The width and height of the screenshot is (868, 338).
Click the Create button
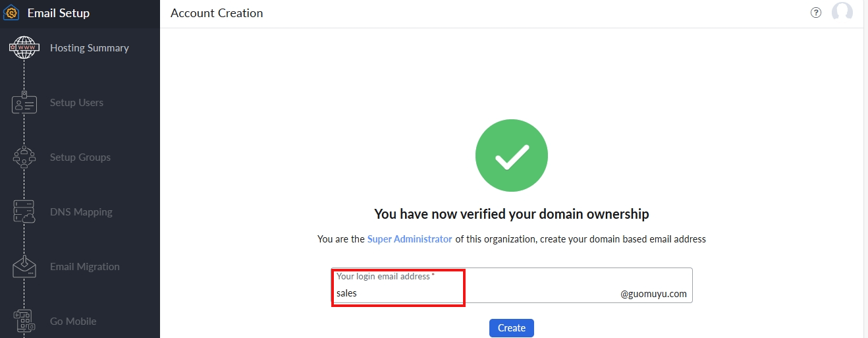coord(512,328)
